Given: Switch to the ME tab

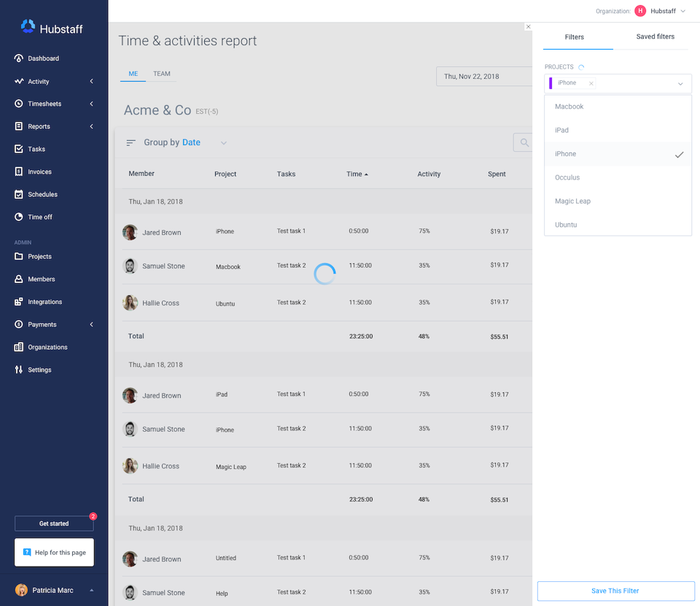Looking at the screenshot, I should 133,74.
